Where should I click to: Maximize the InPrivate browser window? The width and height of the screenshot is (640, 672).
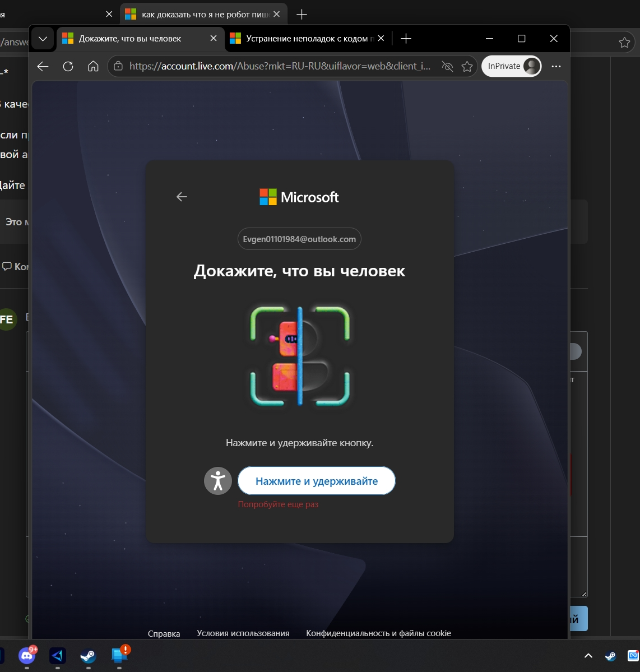(x=521, y=39)
